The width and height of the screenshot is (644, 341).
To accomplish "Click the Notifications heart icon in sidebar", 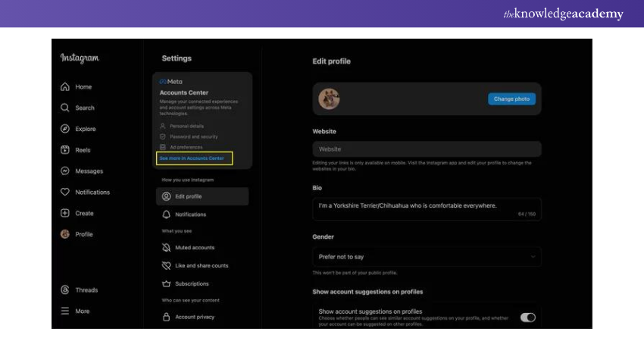I will click(65, 192).
